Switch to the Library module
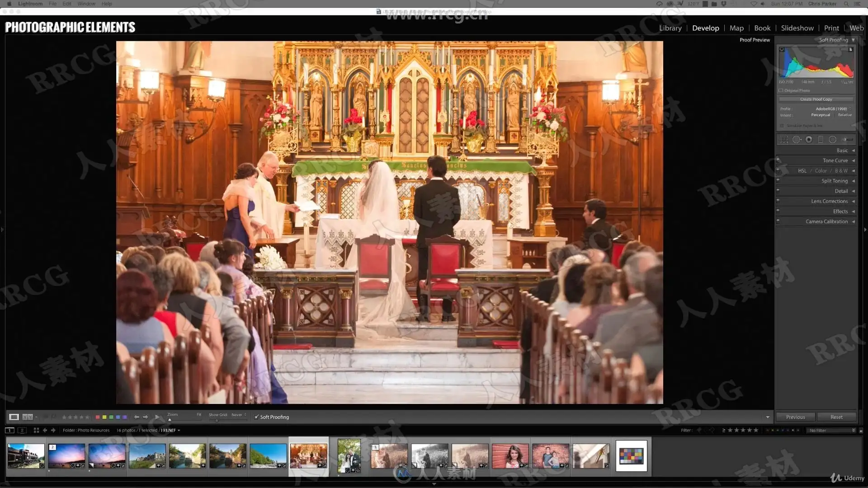The image size is (868, 488). (x=670, y=28)
